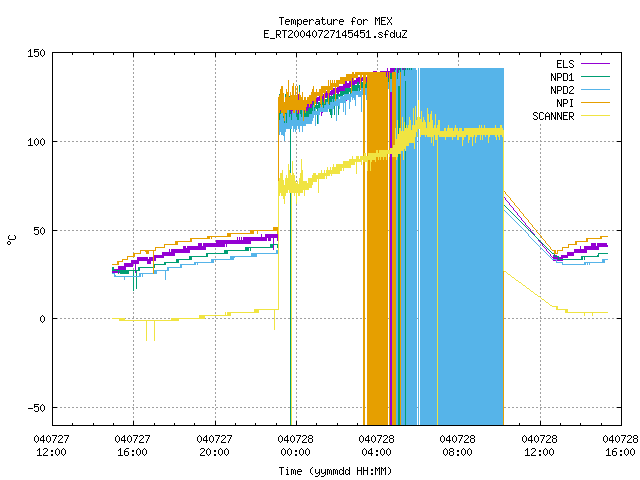Click the x-axis label 040727 12:00
Image resolution: width=640 pixels, height=480 pixels.
click(51, 446)
